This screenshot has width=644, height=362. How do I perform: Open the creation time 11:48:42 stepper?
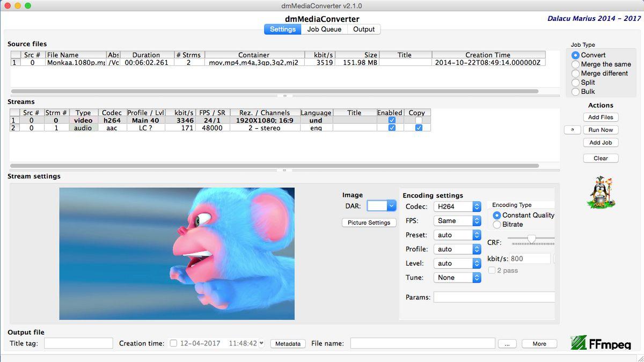point(261,343)
